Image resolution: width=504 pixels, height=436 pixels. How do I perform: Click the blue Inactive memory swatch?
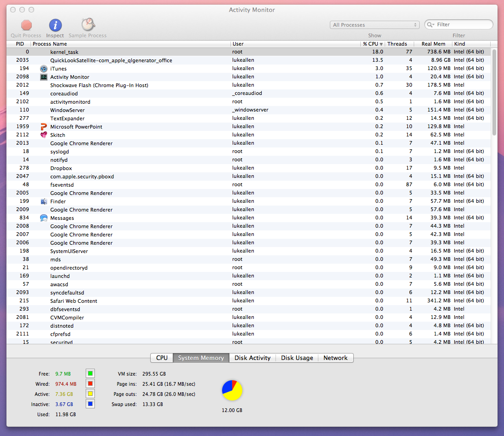coord(90,404)
